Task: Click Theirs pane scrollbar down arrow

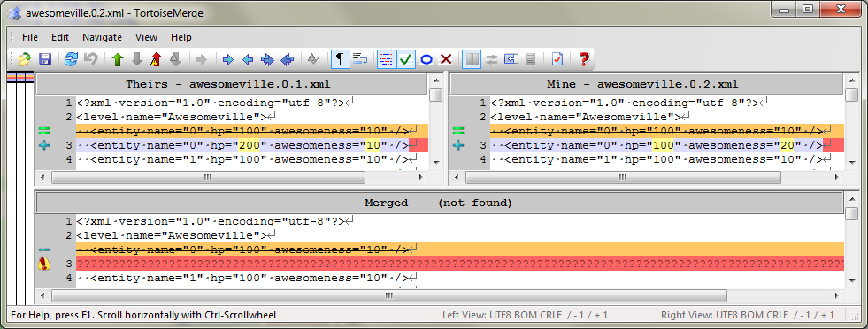Action: click(436, 163)
